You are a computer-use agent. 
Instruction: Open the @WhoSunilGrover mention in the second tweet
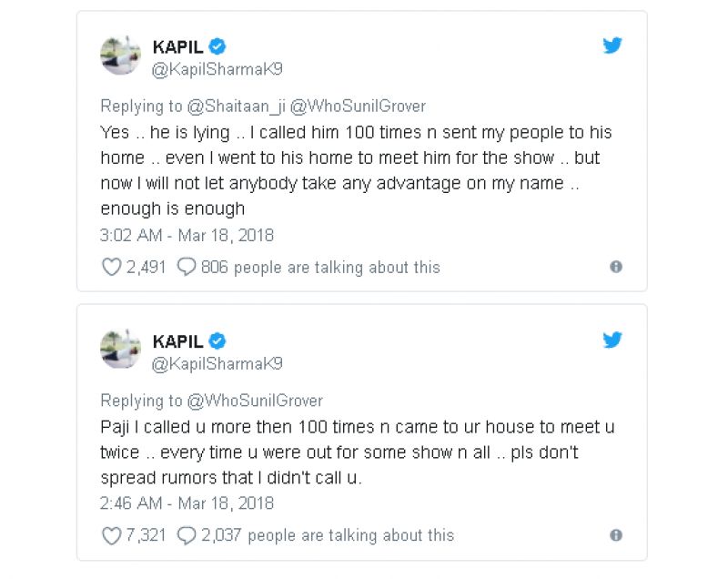pyautogui.click(x=258, y=401)
